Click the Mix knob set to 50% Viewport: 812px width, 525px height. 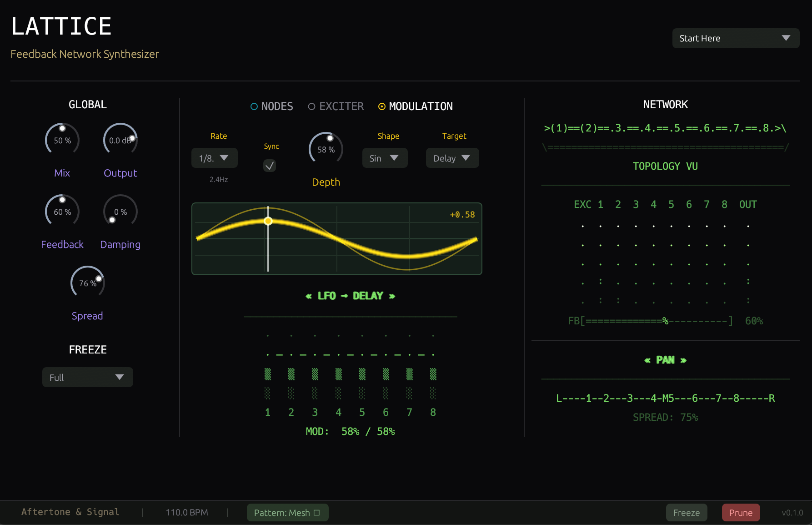coord(62,139)
